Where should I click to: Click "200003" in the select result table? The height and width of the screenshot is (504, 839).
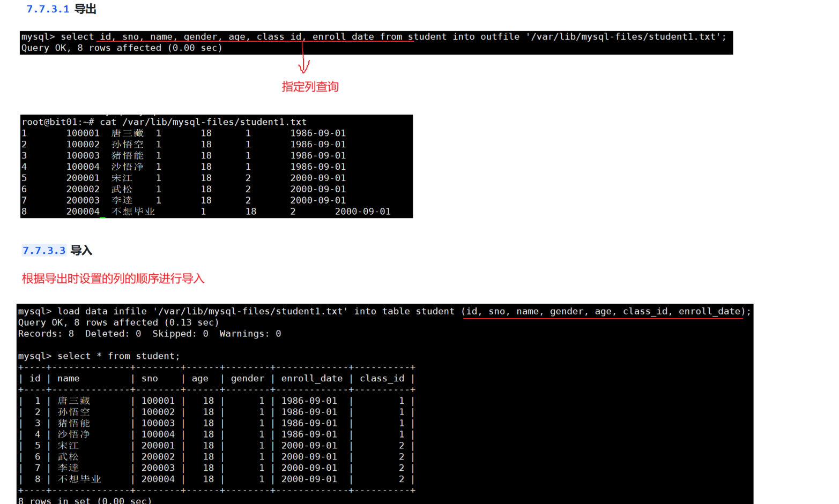[x=158, y=469]
